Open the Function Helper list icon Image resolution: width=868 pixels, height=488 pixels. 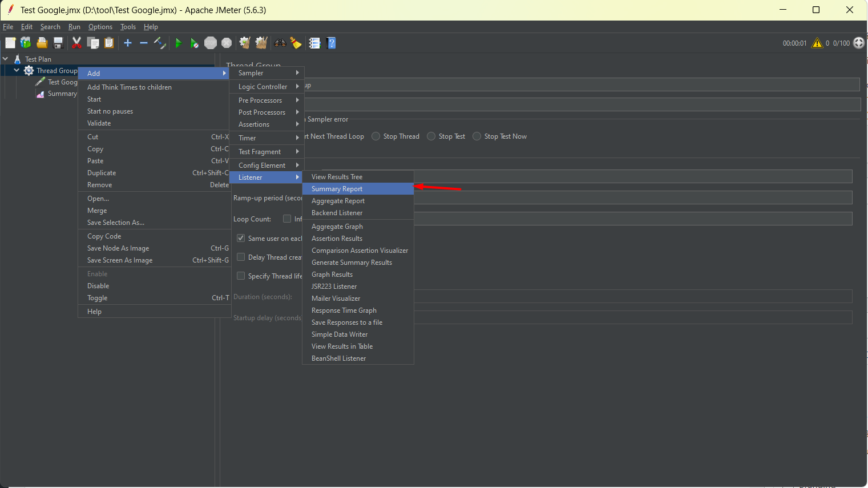[x=314, y=43]
